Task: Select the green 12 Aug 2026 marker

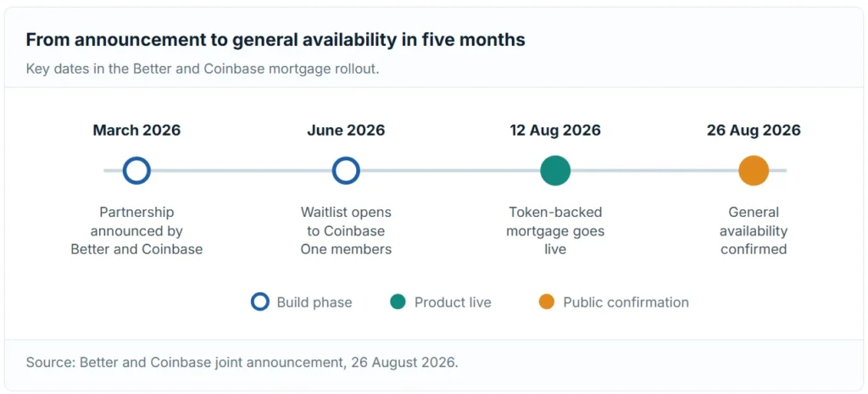Action: tap(555, 170)
